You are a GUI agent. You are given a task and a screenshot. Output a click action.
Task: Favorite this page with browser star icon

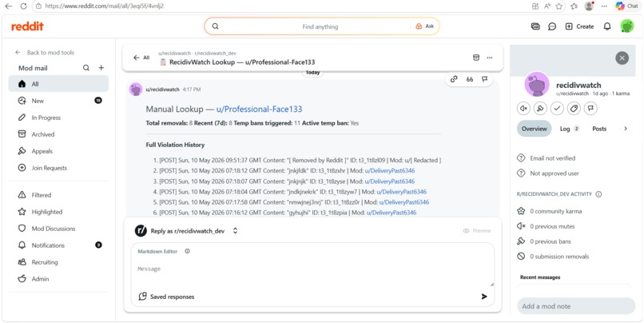coord(559,6)
